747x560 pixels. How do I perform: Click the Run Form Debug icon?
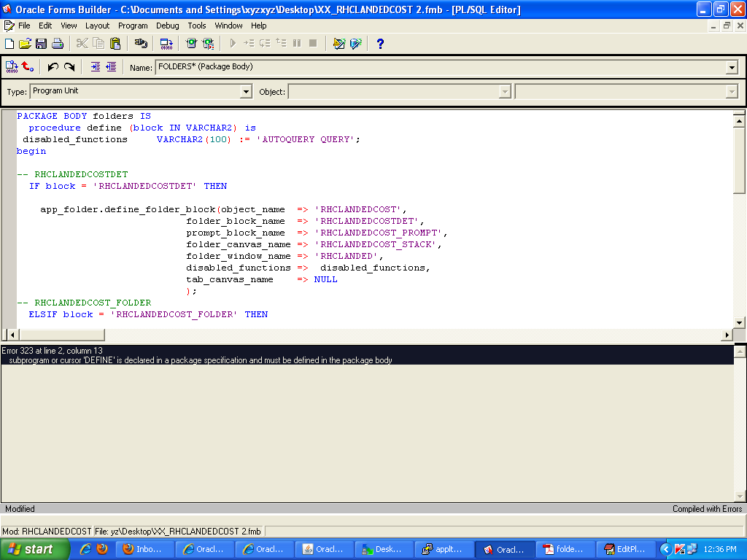tap(208, 44)
